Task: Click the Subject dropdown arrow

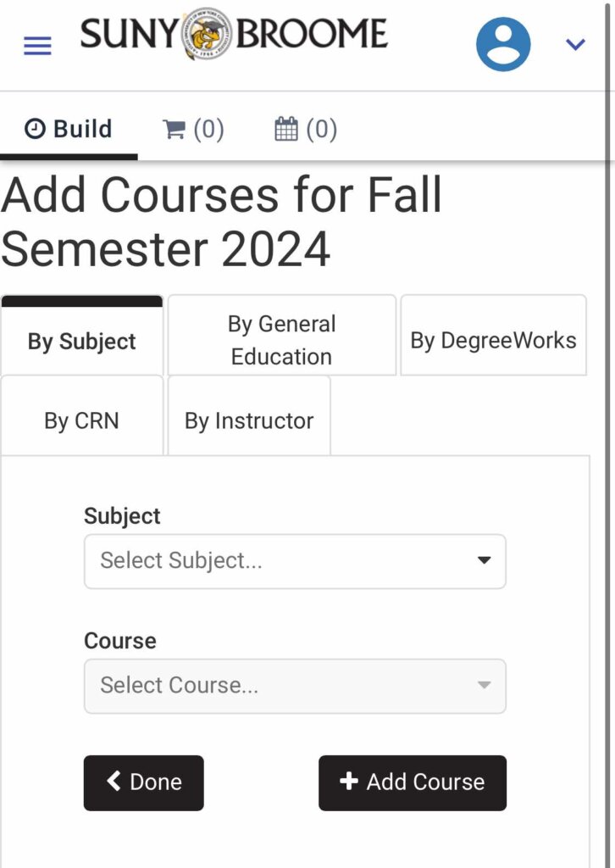Action: pyautogui.click(x=484, y=560)
